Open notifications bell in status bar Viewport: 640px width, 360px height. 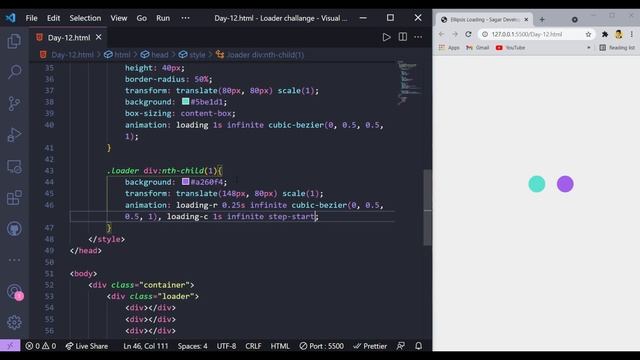tap(418, 346)
